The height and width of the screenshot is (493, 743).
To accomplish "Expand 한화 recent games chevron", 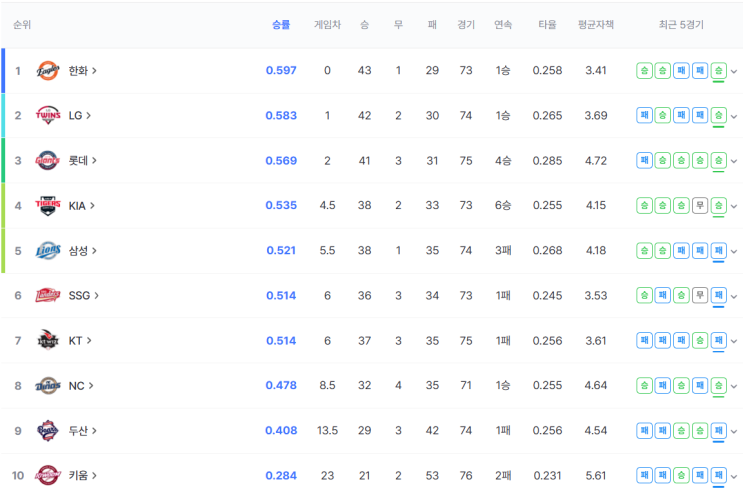I will [734, 72].
